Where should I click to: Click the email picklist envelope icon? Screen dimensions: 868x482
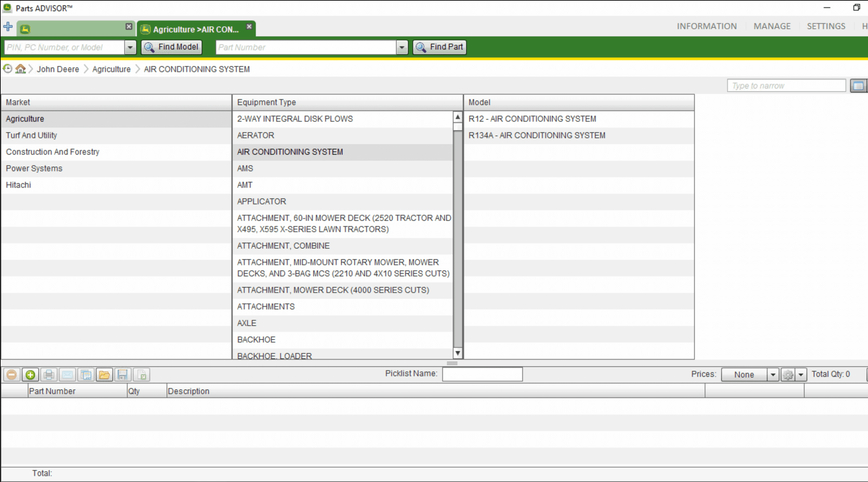67,375
